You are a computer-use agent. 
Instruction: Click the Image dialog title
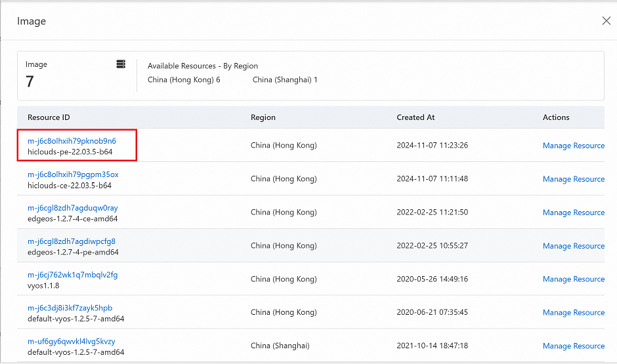point(31,21)
